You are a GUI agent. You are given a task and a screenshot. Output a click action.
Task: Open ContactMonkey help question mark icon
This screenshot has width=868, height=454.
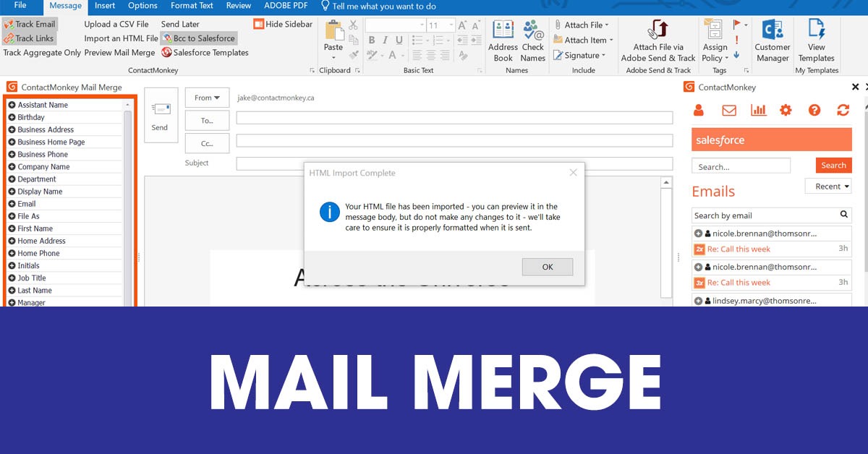tap(814, 110)
